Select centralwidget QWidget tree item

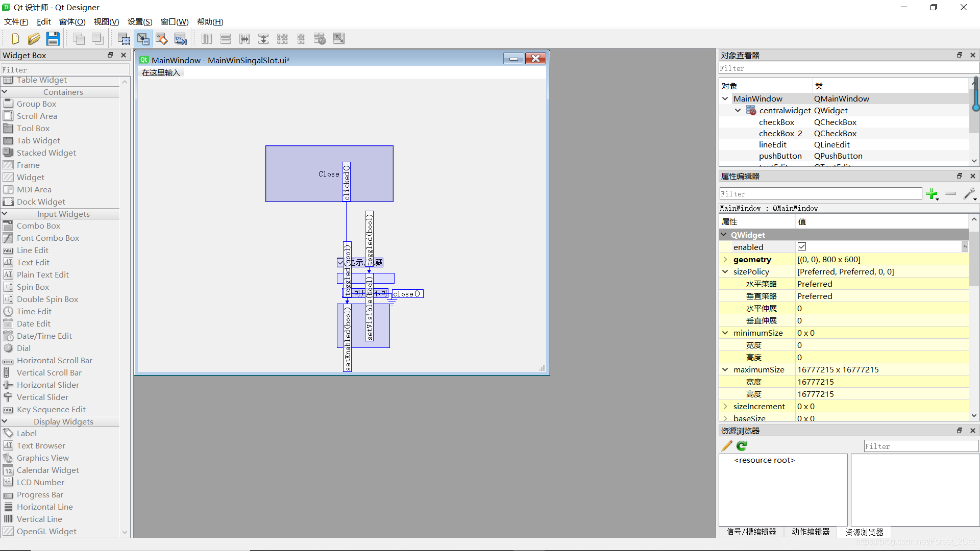[x=784, y=110]
